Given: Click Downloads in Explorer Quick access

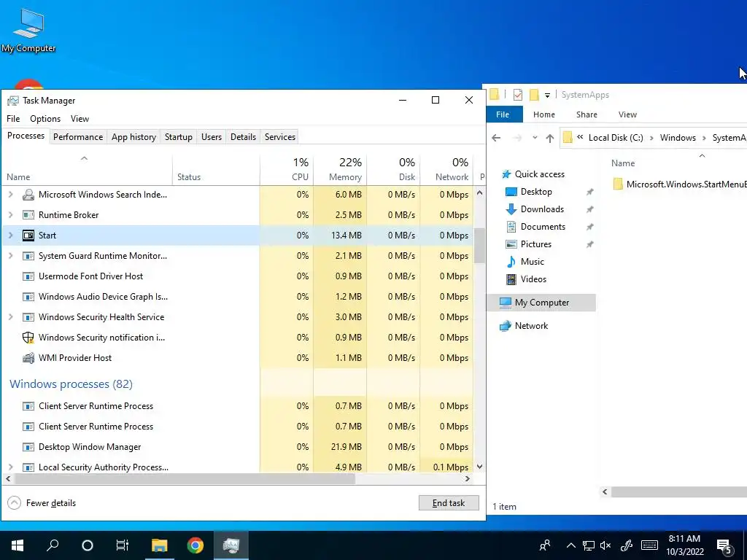Looking at the screenshot, I should coord(542,209).
